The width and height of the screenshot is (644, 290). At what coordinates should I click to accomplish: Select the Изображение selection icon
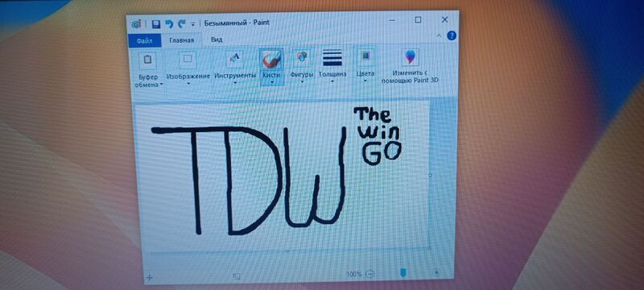tap(188, 60)
